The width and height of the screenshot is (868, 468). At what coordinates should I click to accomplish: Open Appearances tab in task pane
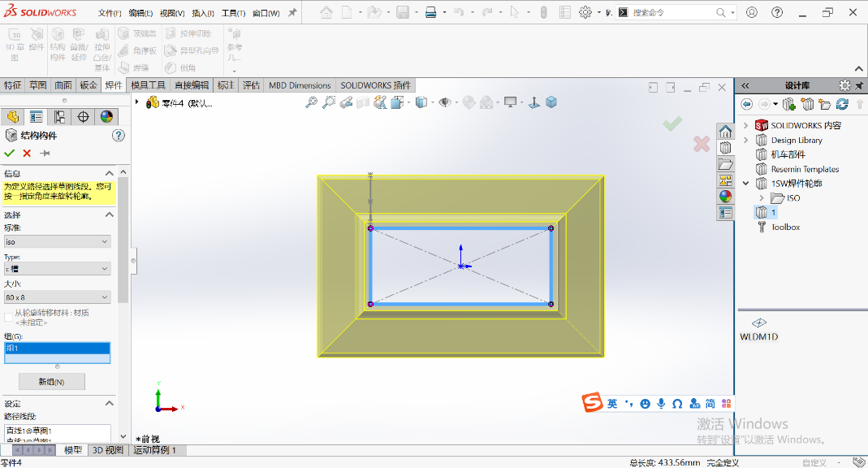(x=725, y=196)
